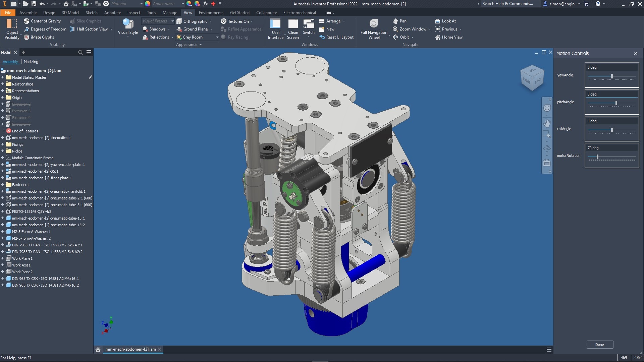Edit Model States: Master pencil icon
The height and width of the screenshot is (362, 644).
pos(90,77)
